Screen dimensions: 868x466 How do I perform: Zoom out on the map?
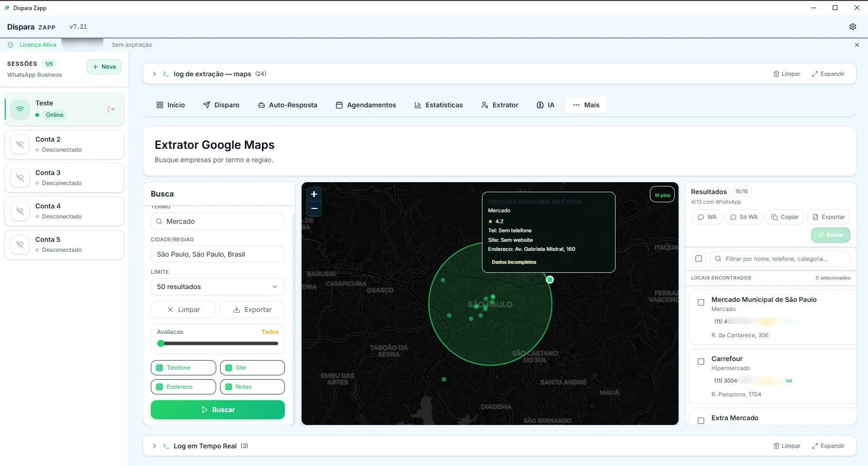[x=314, y=208]
